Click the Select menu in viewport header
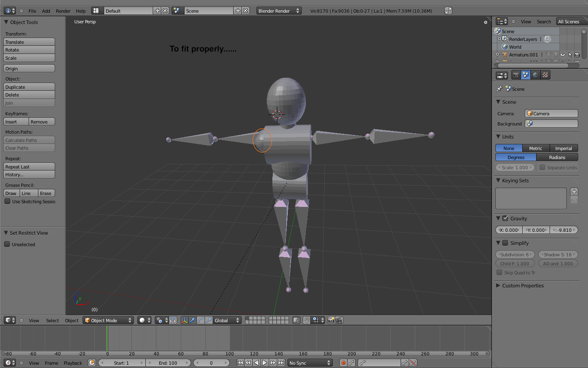 (x=52, y=321)
